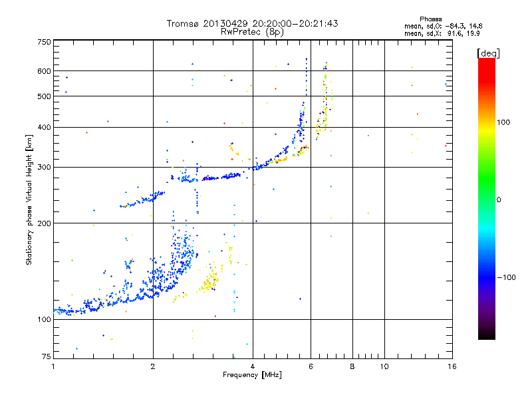Viewport: 532px width, 399px height.
Task: Click the blue F-layer trace between 3 and 4 MHz
Action: [x=221, y=177]
